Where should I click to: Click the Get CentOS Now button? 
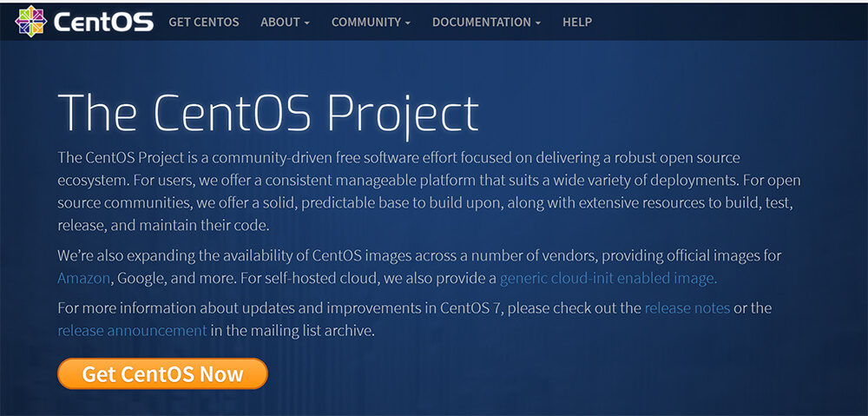(163, 374)
